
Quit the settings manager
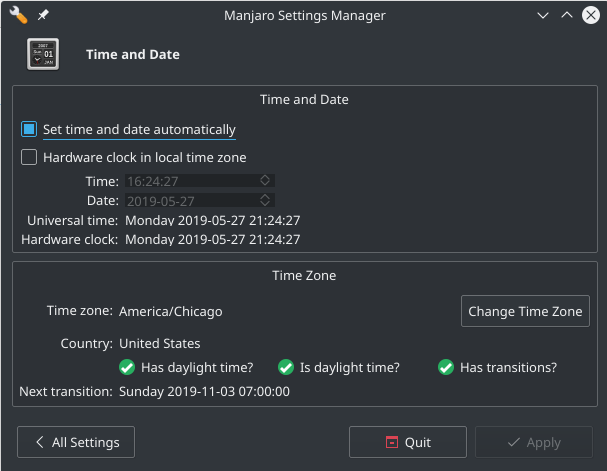tap(408, 442)
